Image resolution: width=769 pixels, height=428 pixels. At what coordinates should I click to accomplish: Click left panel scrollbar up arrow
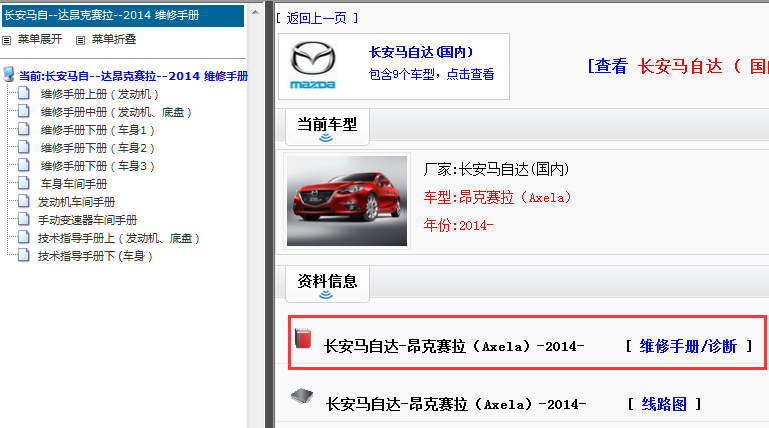coord(255,12)
